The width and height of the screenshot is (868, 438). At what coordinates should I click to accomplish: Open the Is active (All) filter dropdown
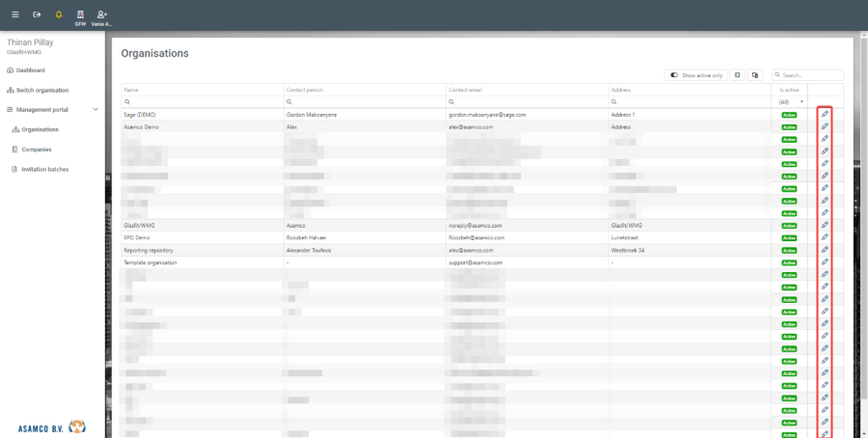click(x=790, y=101)
